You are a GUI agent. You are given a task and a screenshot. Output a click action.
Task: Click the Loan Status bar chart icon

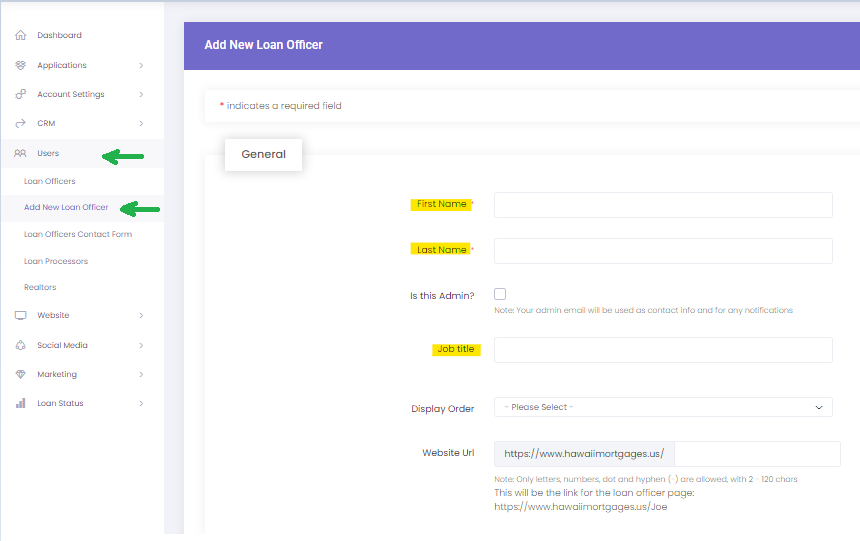[x=20, y=404]
